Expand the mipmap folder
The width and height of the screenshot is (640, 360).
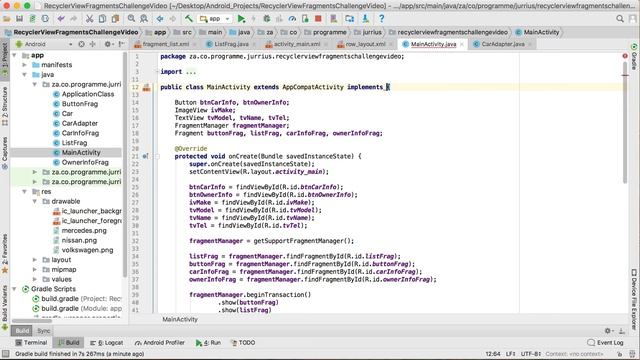35,270
